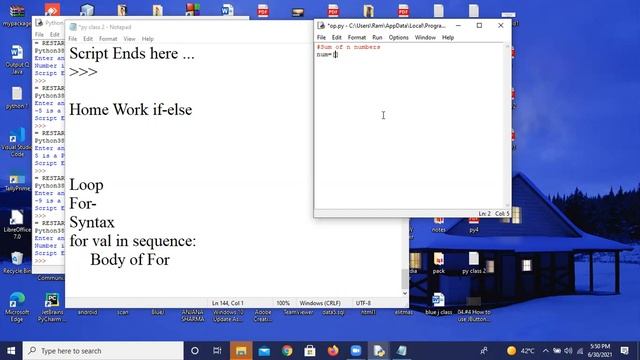The height and width of the screenshot is (360, 640).
Task: Show hidden system tray icons
Action: [x=546, y=351]
